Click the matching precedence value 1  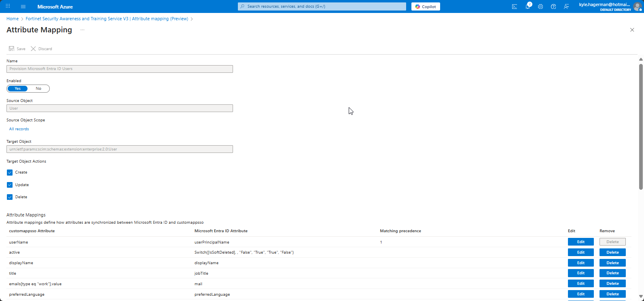(x=381, y=242)
